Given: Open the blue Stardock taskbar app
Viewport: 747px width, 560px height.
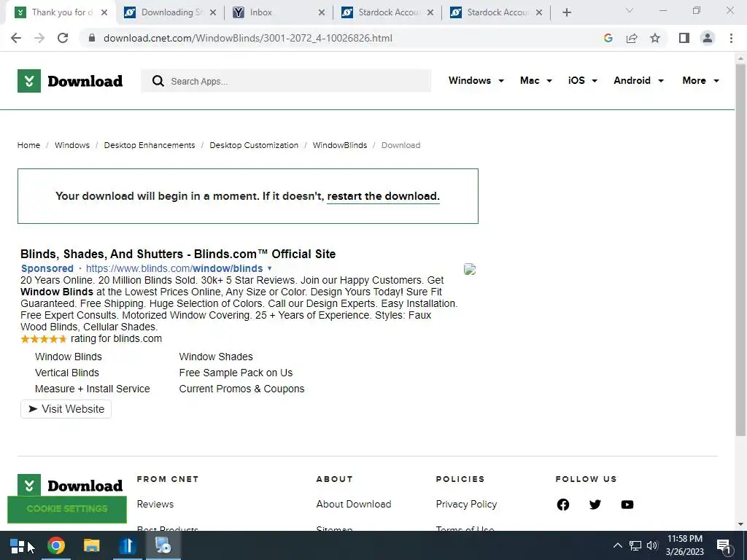Looking at the screenshot, I should click(128, 545).
